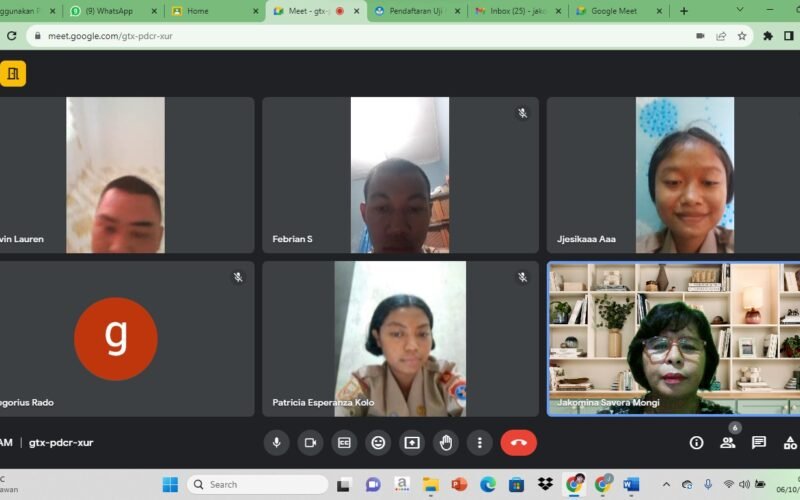Toggle closed captions in Meet
This screenshot has height=500, width=800.
[x=344, y=442]
